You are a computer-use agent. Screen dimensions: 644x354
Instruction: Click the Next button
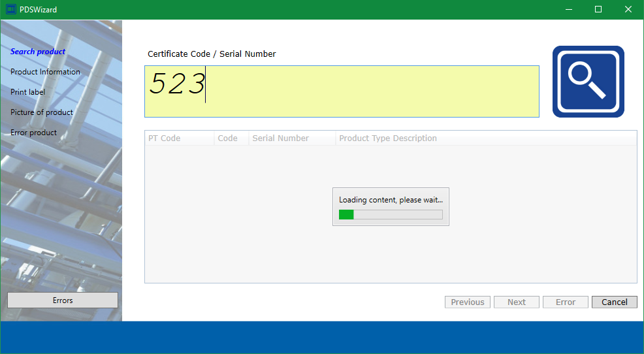tap(516, 302)
